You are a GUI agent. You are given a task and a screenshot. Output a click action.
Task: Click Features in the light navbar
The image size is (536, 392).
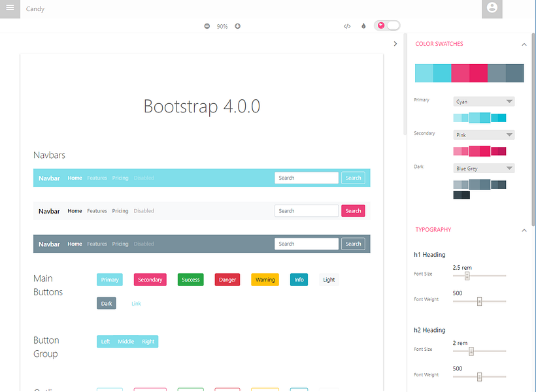(97, 211)
